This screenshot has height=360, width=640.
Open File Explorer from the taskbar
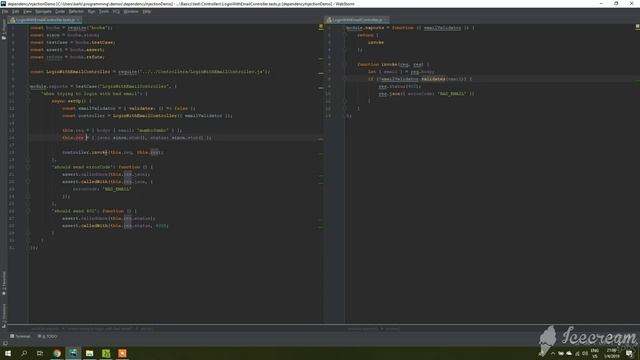(90, 353)
